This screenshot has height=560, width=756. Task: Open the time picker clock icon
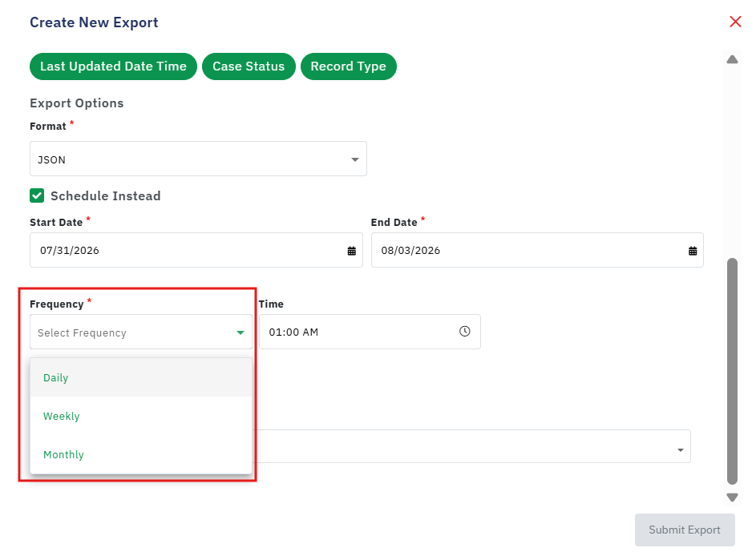[x=464, y=332]
